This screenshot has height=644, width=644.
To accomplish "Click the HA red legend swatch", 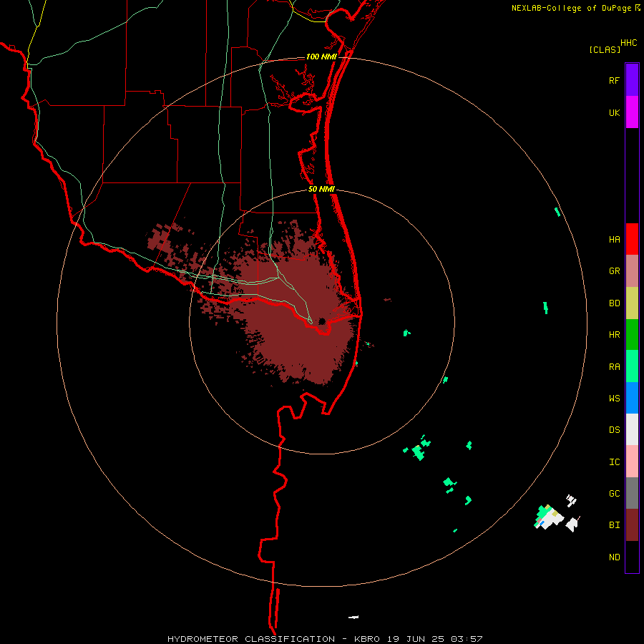I will (x=632, y=239).
